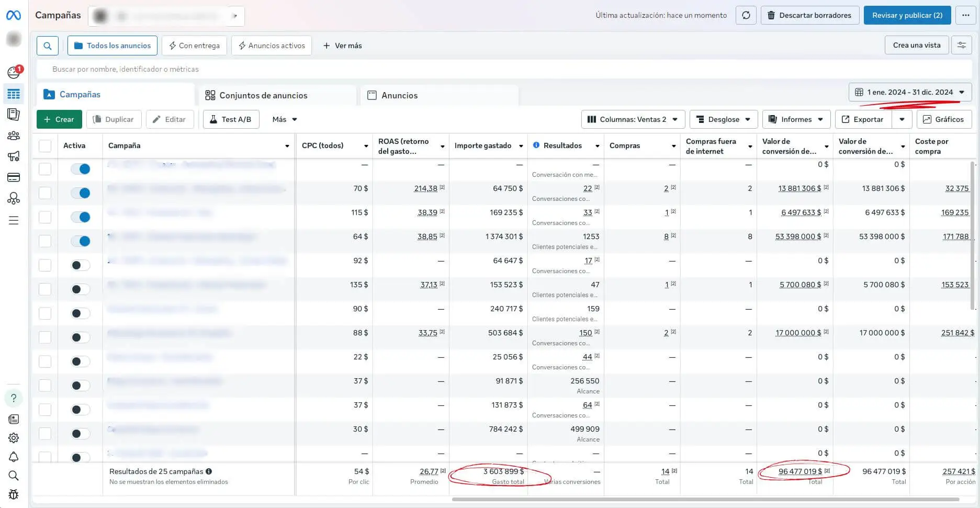Open the settings gear in sidebar

coord(14,438)
